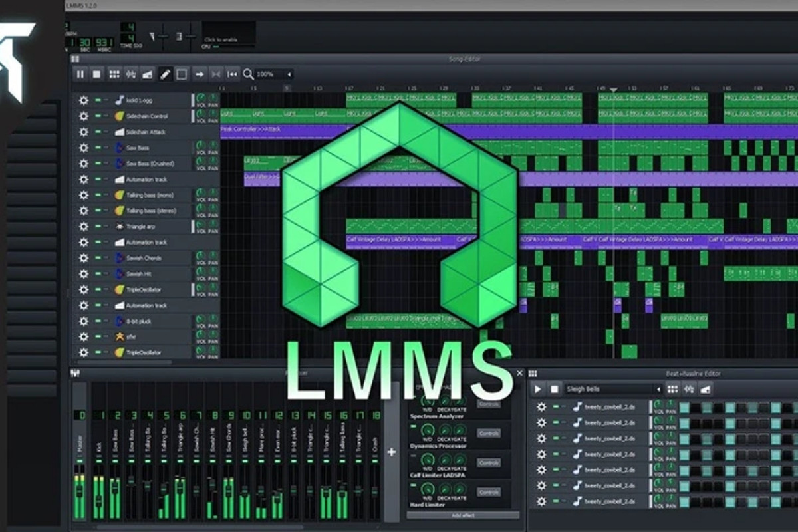Viewport: 798px width, 532px height.
Task: Add an automation track in Song-Editor toolbar
Action: point(148,74)
